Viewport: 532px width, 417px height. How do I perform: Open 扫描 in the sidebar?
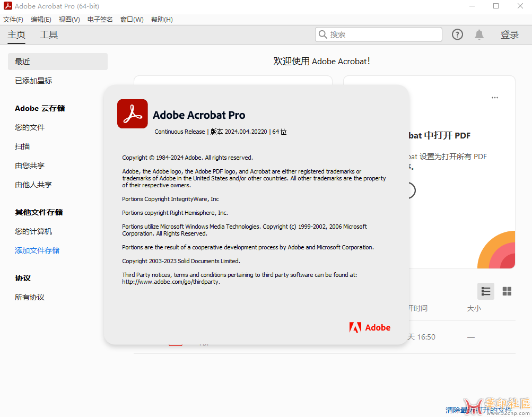coord(22,146)
